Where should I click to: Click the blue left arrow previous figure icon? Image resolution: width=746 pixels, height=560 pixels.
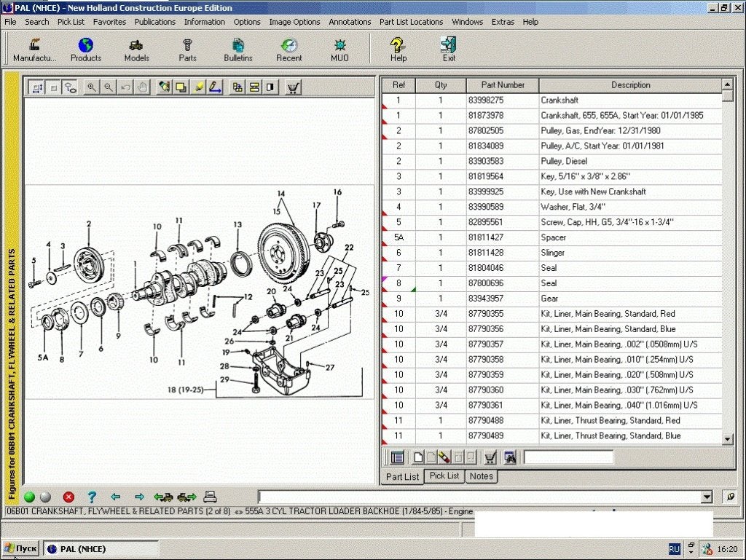[115, 497]
